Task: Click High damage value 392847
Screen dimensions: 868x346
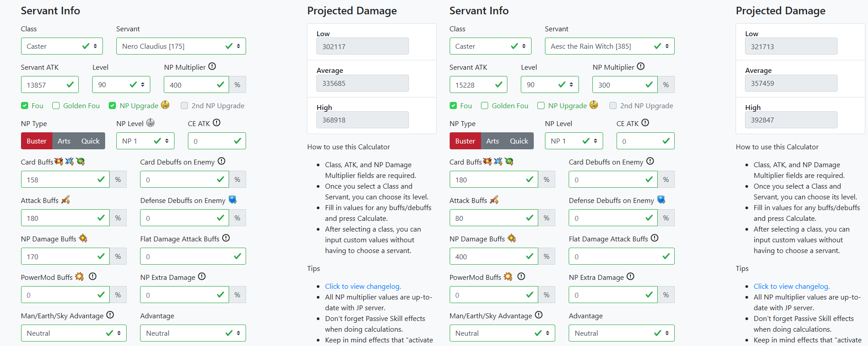Action: tap(791, 120)
